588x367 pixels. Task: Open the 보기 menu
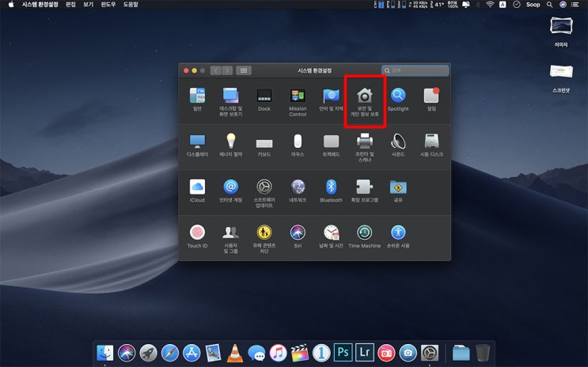pos(88,5)
